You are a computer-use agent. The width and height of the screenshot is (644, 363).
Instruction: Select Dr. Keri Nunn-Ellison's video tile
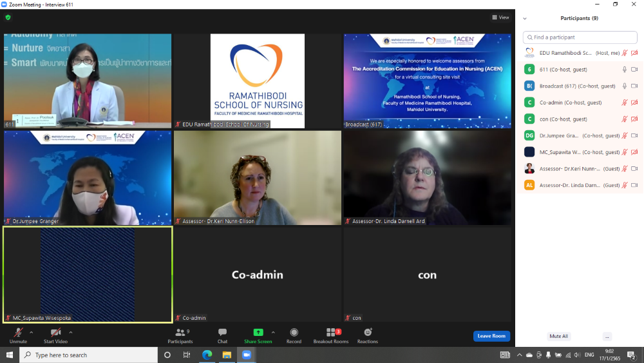pos(257,177)
